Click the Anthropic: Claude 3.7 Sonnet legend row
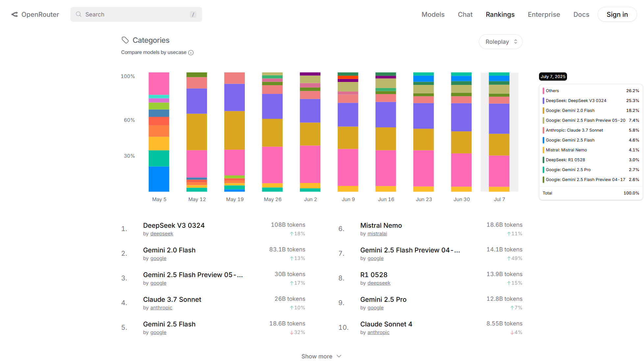This screenshot has width=644, height=363. 591,130
